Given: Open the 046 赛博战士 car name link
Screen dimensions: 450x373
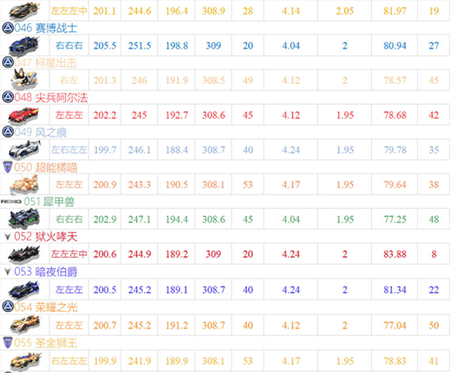Looking at the screenshot, I should tap(46, 28).
